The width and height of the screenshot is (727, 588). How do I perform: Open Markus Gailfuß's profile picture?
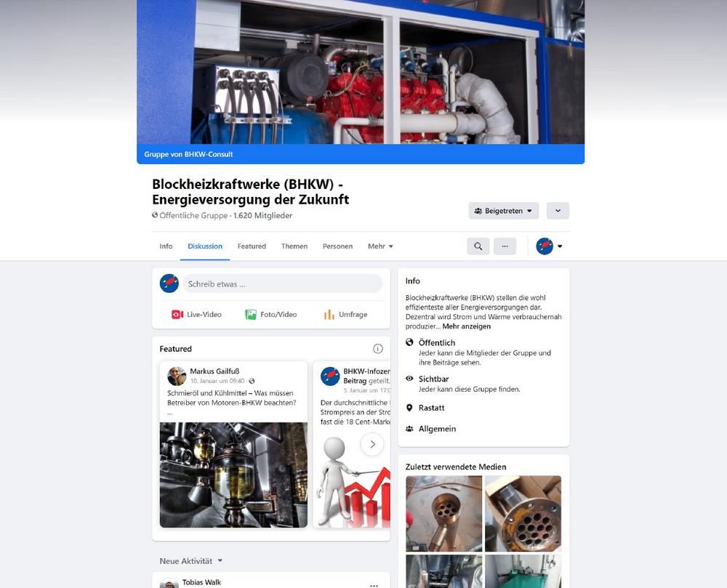[x=176, y=376]
